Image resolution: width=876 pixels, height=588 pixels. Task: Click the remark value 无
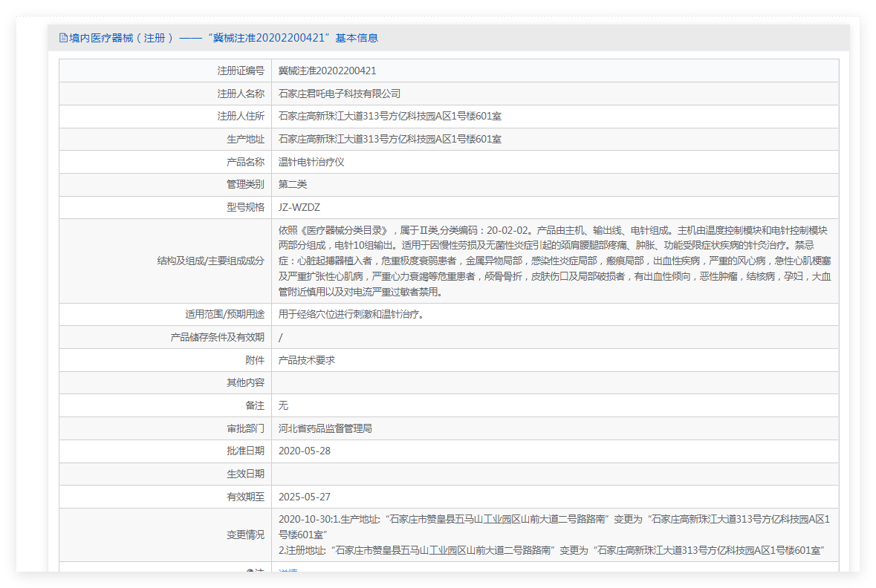[283, 405]
